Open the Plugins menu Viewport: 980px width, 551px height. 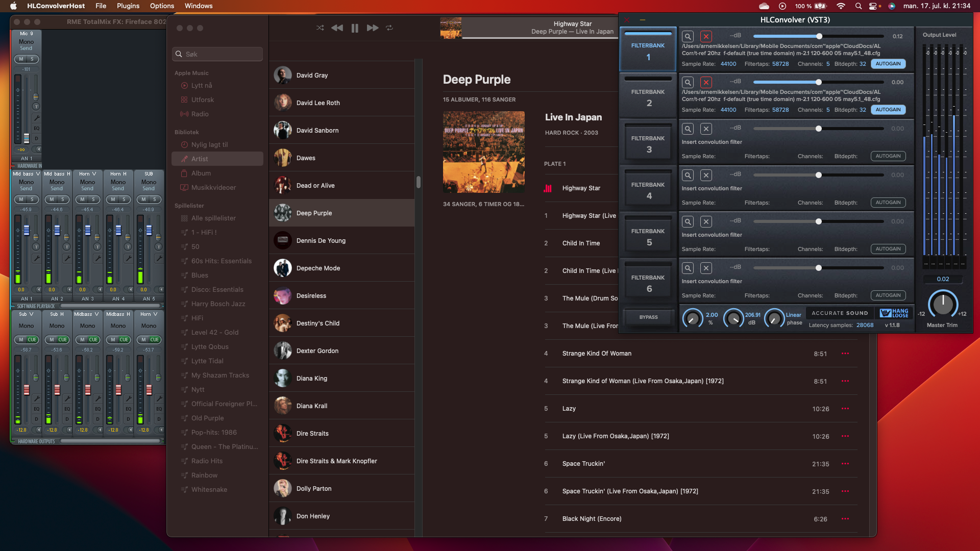128,6
